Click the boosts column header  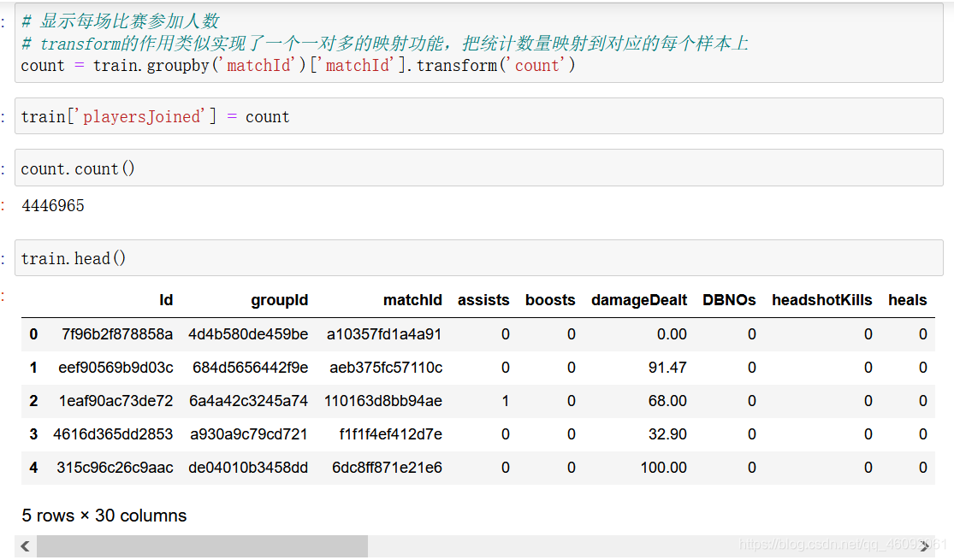click(550, 300)
